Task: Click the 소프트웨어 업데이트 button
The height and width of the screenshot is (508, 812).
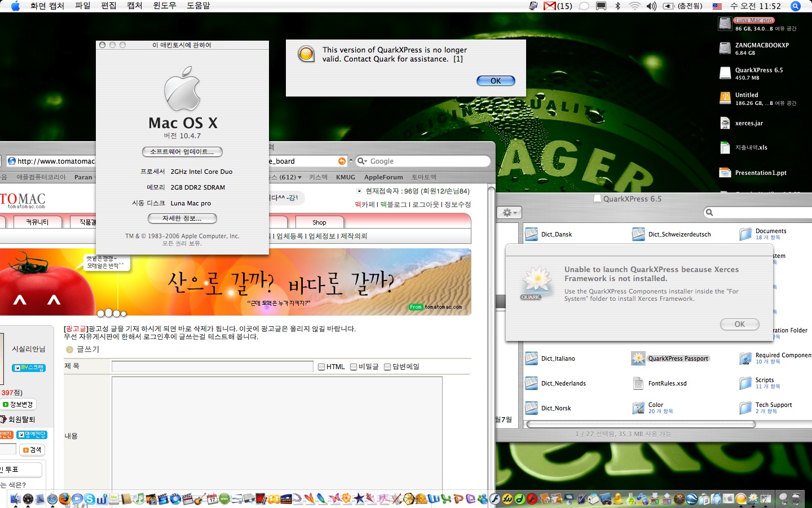Action: point(182,152)
